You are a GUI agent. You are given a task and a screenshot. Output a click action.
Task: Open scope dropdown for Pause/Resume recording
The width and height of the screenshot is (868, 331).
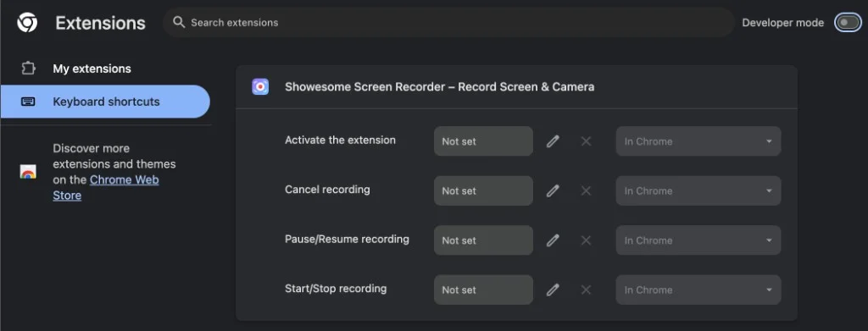pos(698,240)
